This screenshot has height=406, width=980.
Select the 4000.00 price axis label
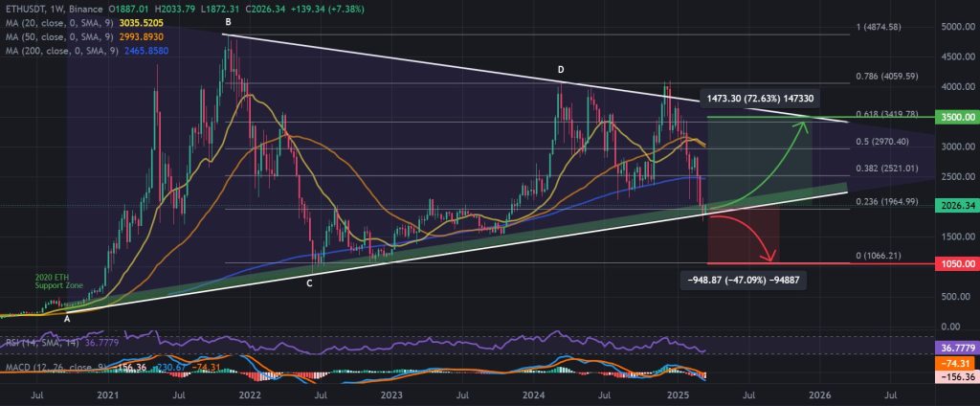coord(957,87)
